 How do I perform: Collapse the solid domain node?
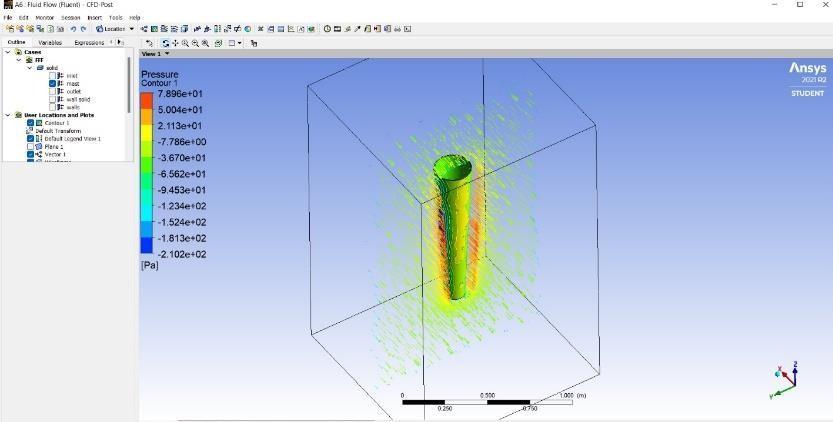[x=30, y=68]
